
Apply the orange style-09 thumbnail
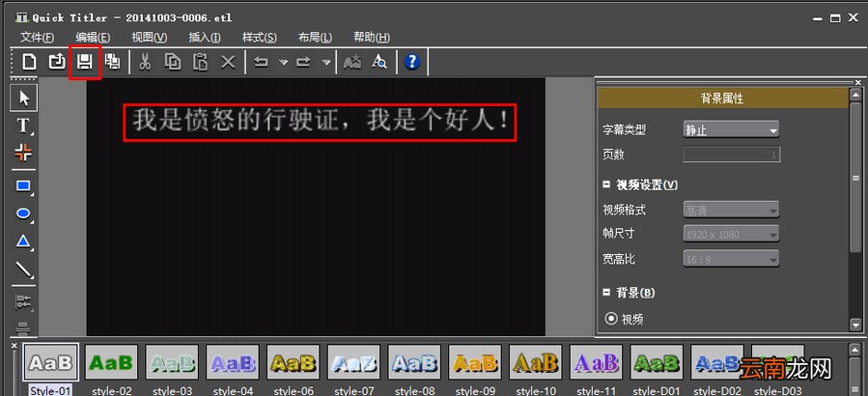[475, 362]
